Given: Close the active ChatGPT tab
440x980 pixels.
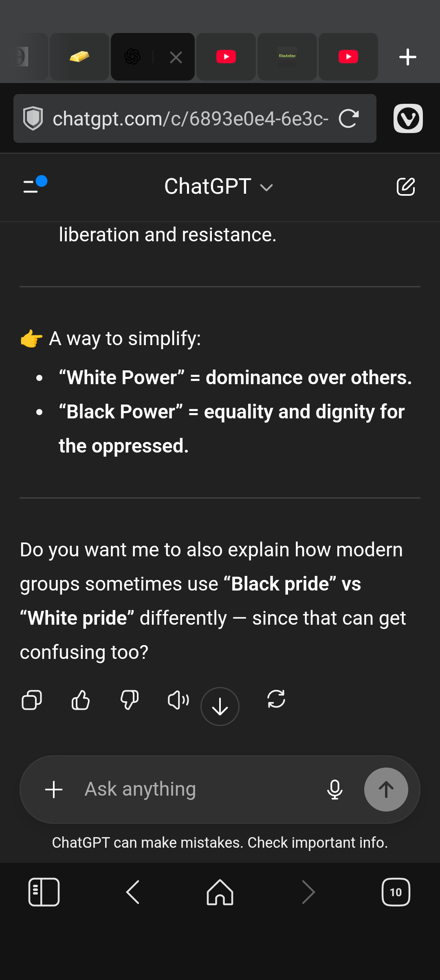Looking at the screenshot, I should point(176,57).
